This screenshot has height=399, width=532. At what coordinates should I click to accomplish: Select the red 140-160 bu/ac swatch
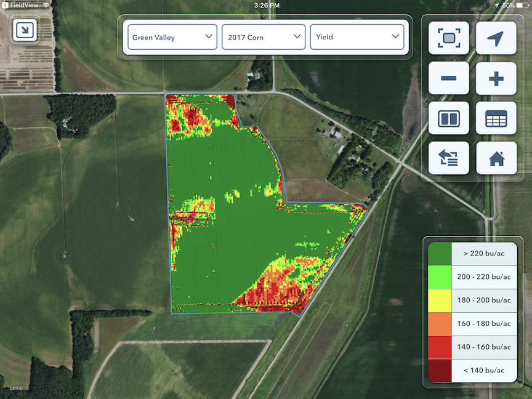tap(440, 347)
